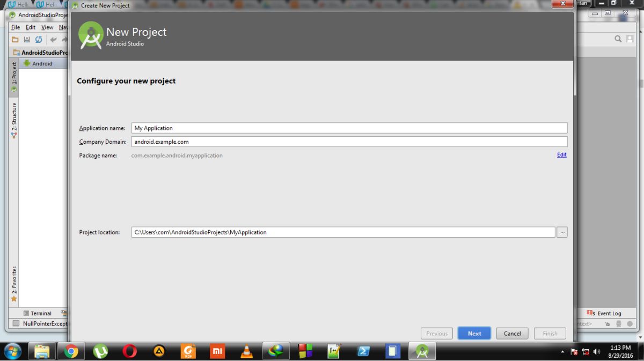
Task: Open Windows Start menu
Action: click(x=12, y=351)
